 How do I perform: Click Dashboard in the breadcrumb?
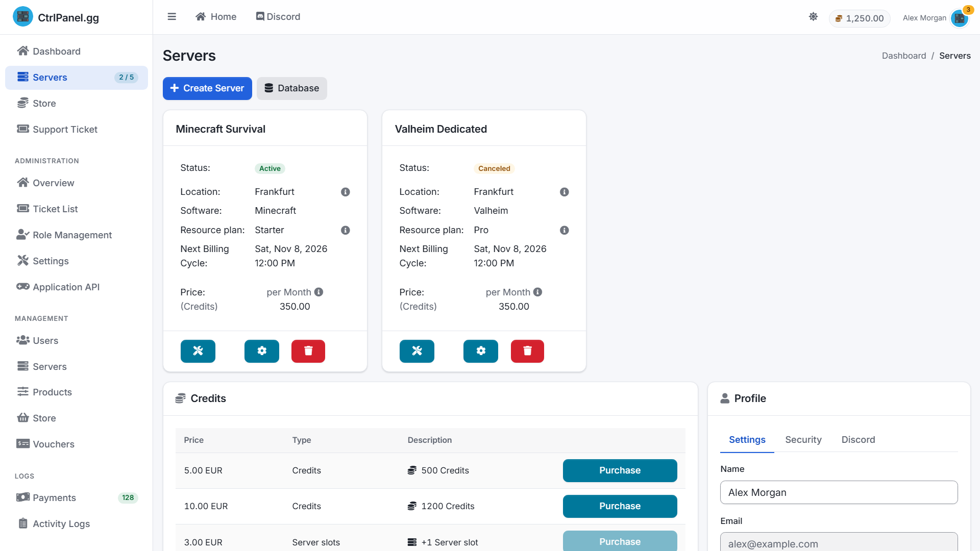click(903, 56)
